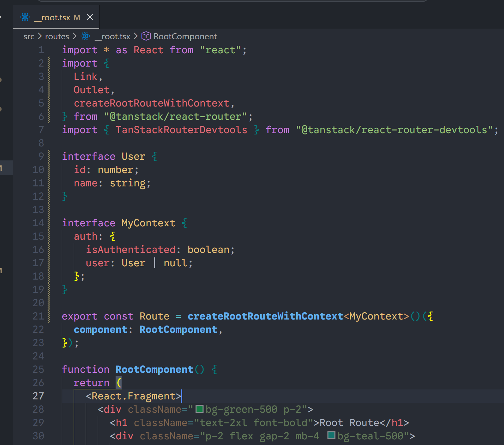
Task: Click the bg-green-500 color swatch
Action: [x=199, y=409]
